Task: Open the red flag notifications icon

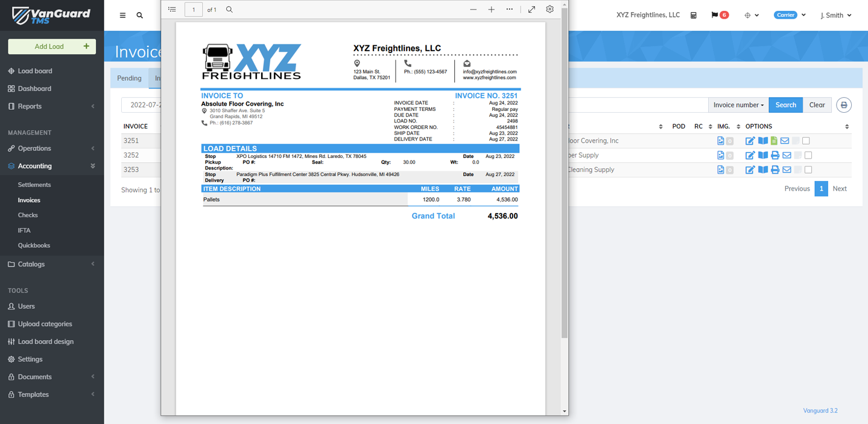Action: (x=719, y=15)
